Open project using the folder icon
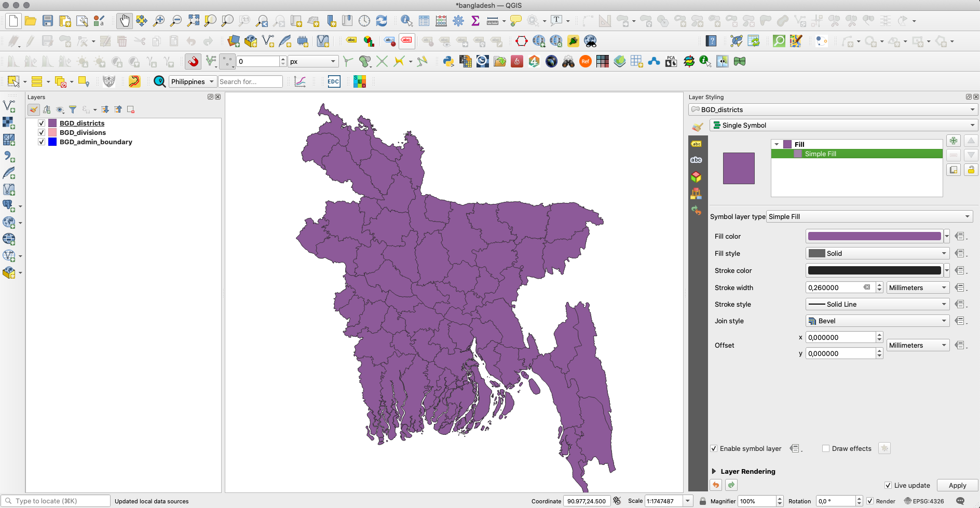The height and width of the screenshot is (508, 980). pyautogui.click(x=31, y=21)
